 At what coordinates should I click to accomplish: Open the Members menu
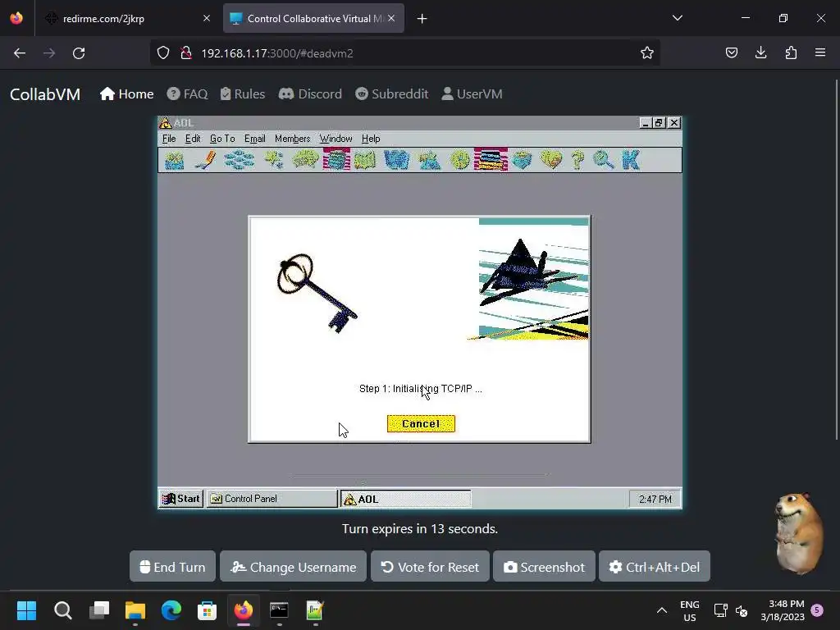[x=293, y=139]
